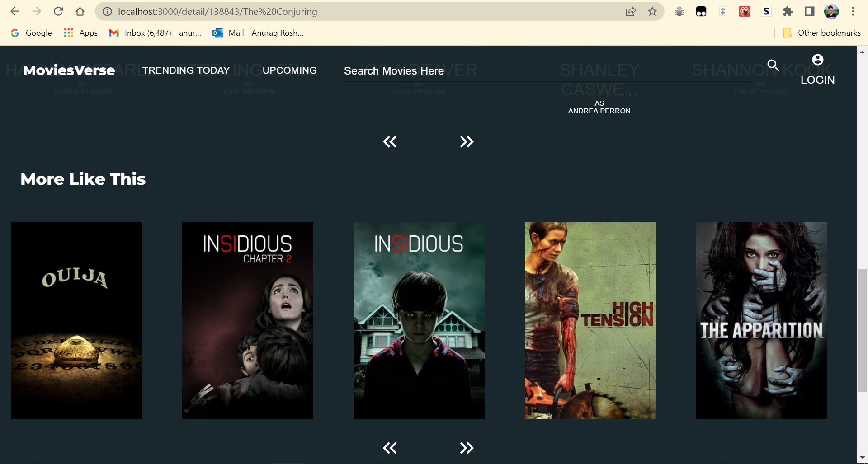Toggle the browser side panel icon
868x464 pixels.
[x=810, y=12]
